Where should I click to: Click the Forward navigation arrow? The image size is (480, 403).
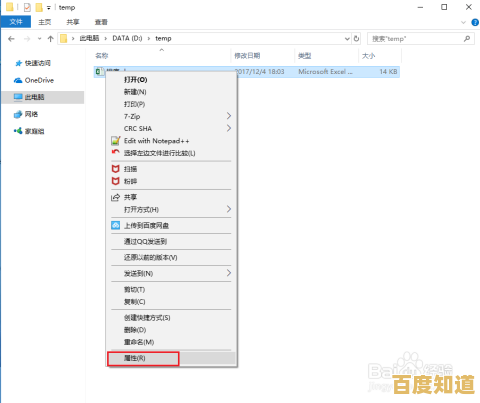pos(27,39)
